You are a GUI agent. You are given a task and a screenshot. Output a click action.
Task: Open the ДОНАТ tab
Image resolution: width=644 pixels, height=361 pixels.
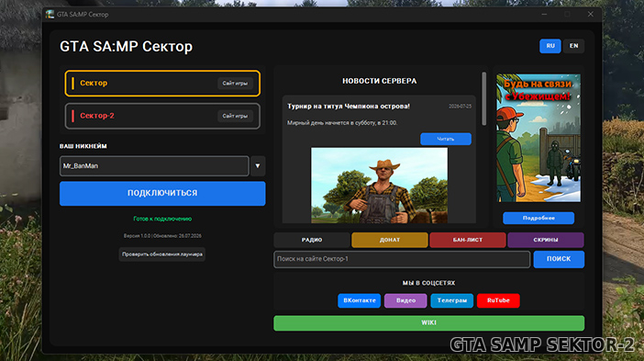pos(389,240)
